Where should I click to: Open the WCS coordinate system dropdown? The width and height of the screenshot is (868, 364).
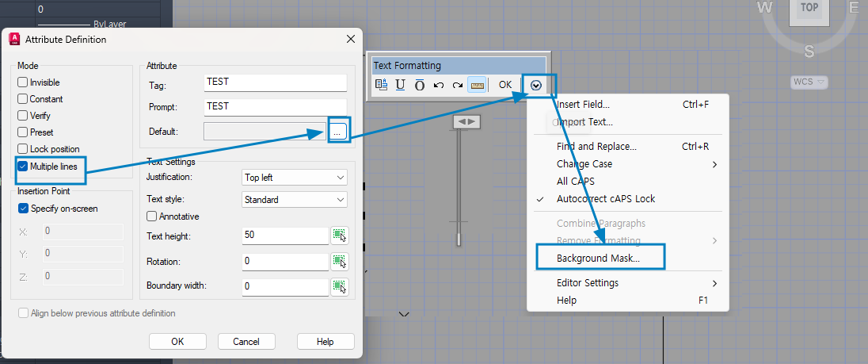(x=809, y=82)
